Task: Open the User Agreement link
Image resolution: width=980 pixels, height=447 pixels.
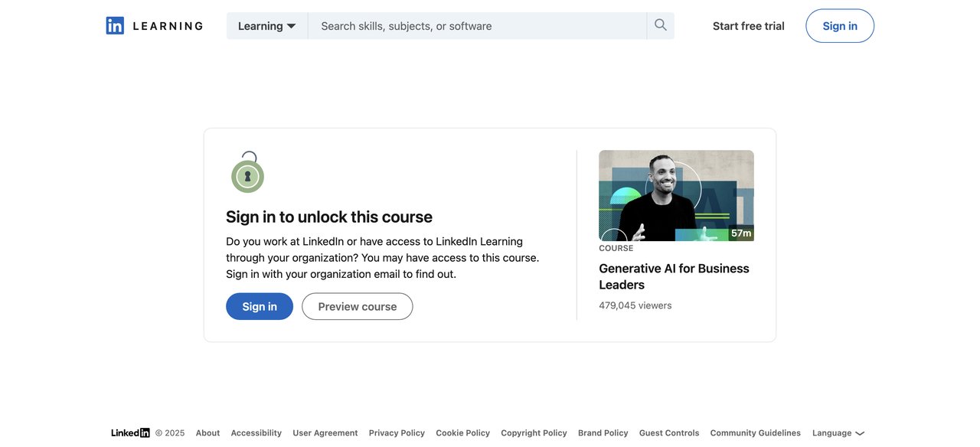Action: pos(325,433)
